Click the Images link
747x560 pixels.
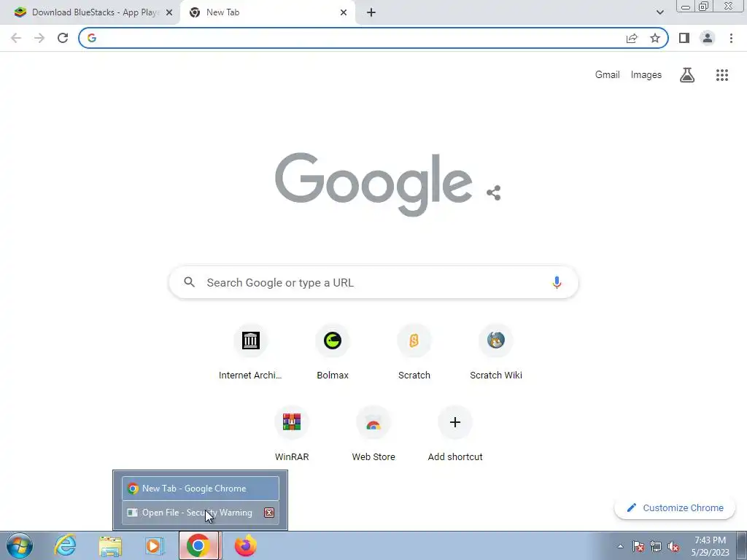[x=646, y=75]
